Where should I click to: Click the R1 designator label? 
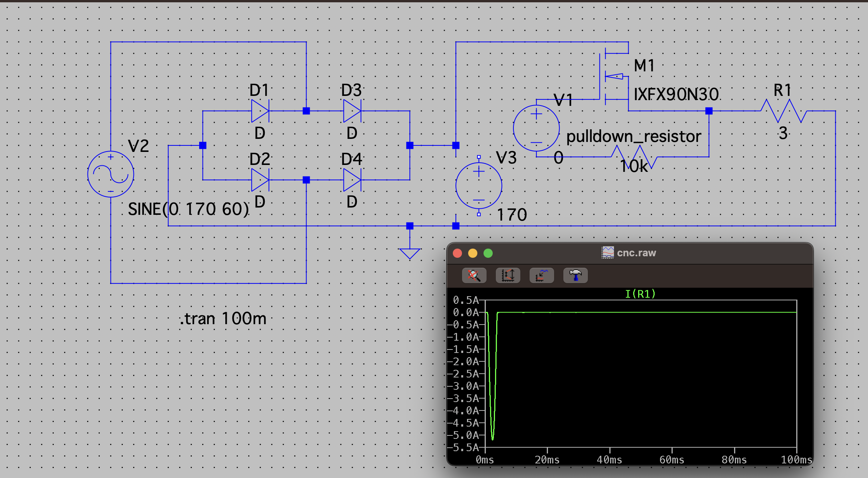782,91
